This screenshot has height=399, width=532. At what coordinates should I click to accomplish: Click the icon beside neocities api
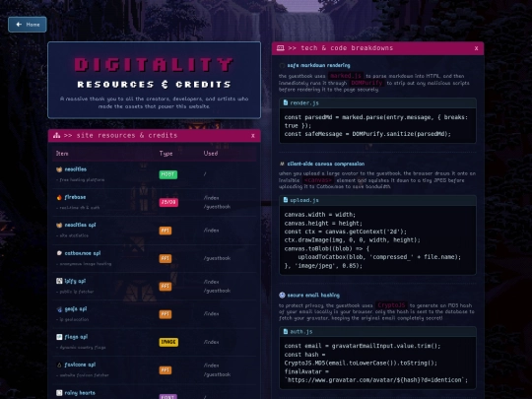[x=59, y=225]
